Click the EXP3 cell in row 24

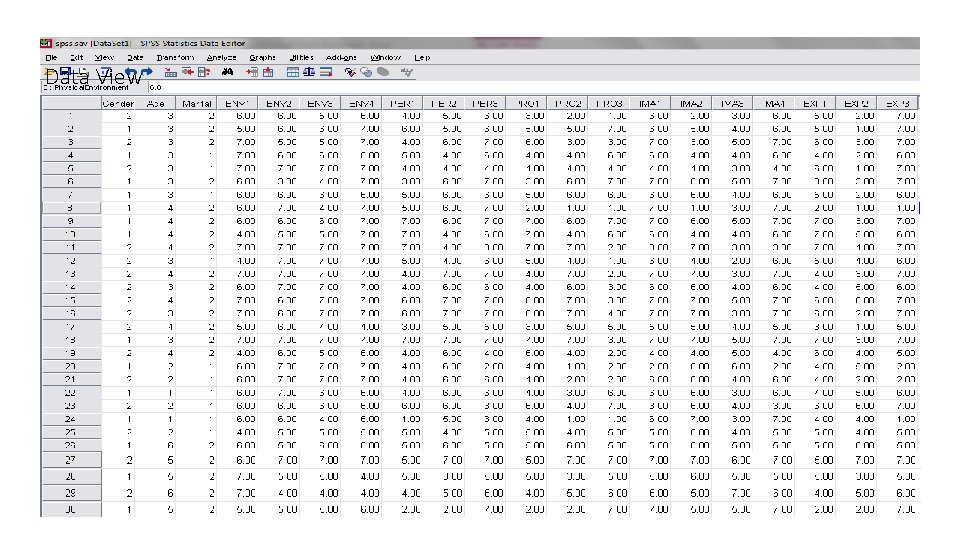[898, 419]
